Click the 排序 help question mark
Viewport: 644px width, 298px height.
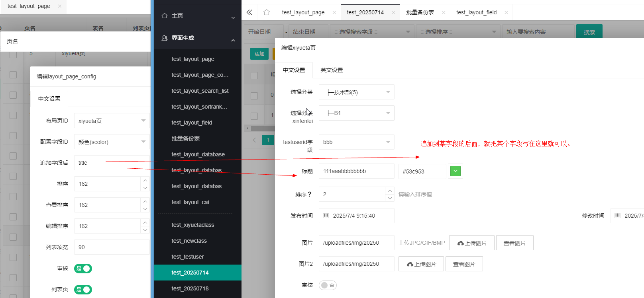point(310,194)
